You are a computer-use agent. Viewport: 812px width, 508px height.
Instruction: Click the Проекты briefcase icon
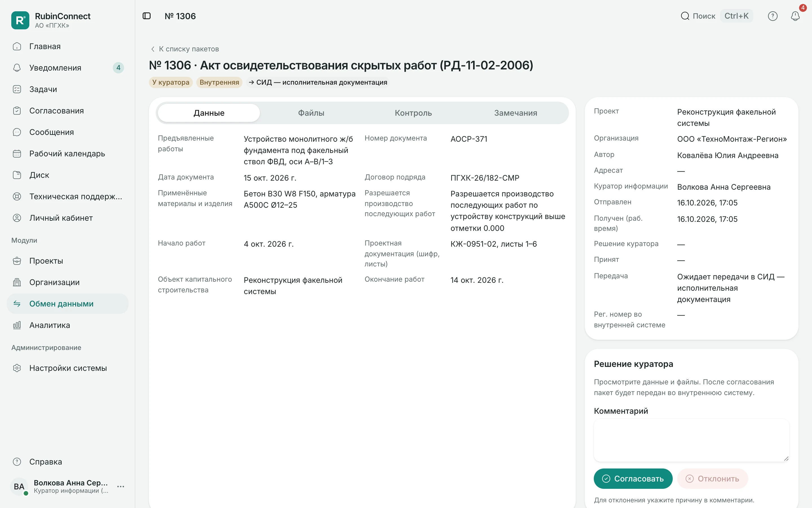(x=17, y=261)
